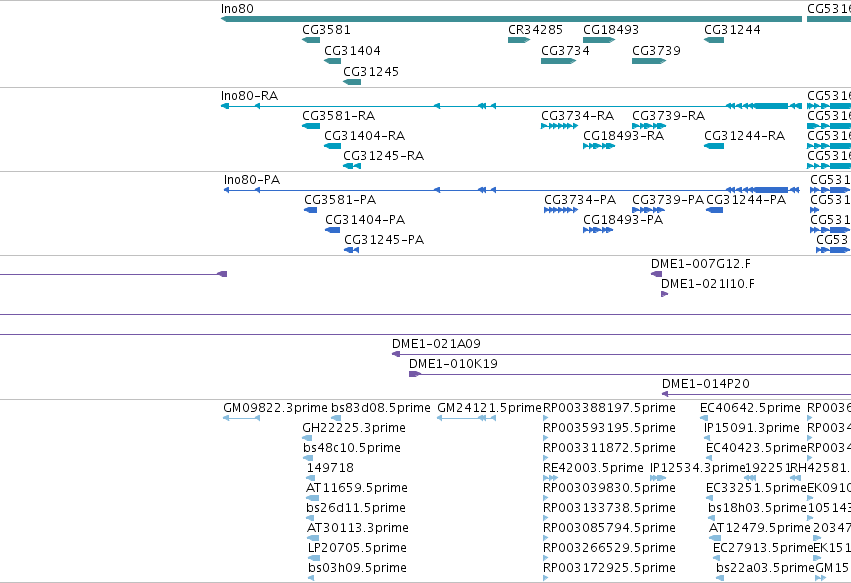Select the CG31245-PA CDS feature
This screenshot has width=851, height=583.
(352, 250)
